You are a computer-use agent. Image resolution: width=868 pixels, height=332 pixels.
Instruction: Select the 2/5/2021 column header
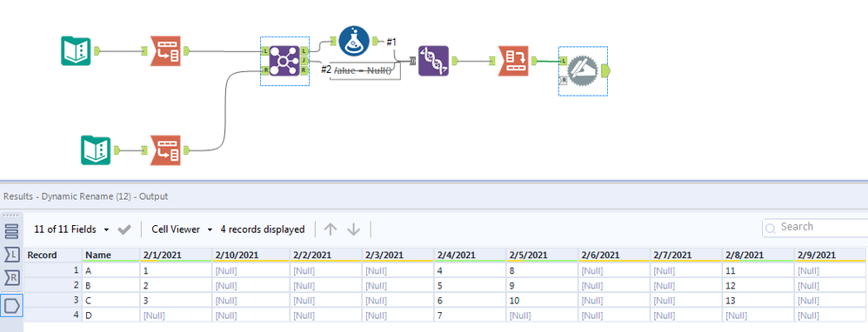[x=542, y=256]
